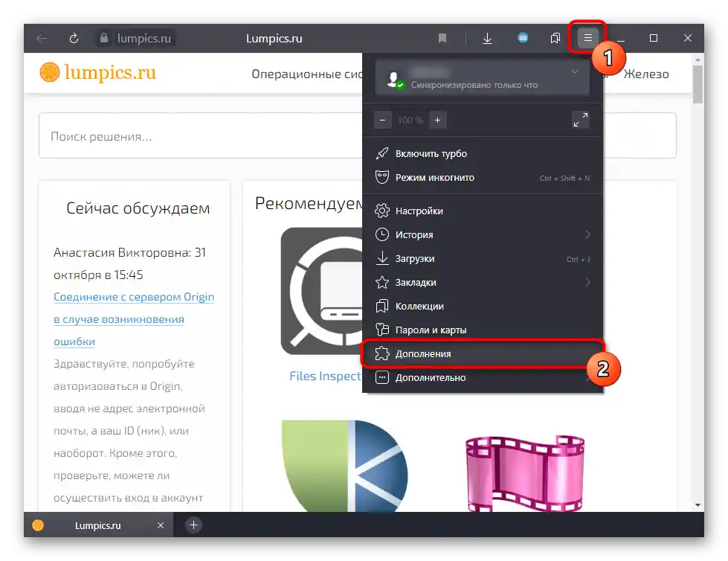Click the Files Inspector thumbnail image
728x561 pixels.
321,291
